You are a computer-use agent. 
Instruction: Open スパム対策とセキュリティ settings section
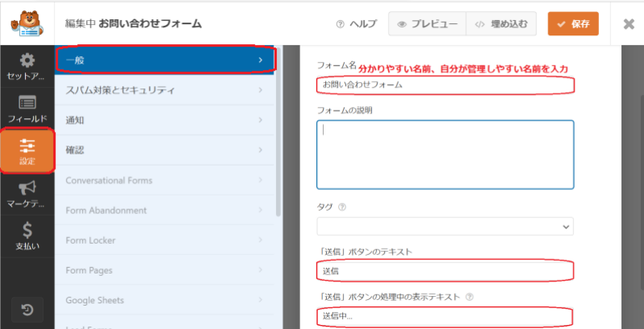164,90
